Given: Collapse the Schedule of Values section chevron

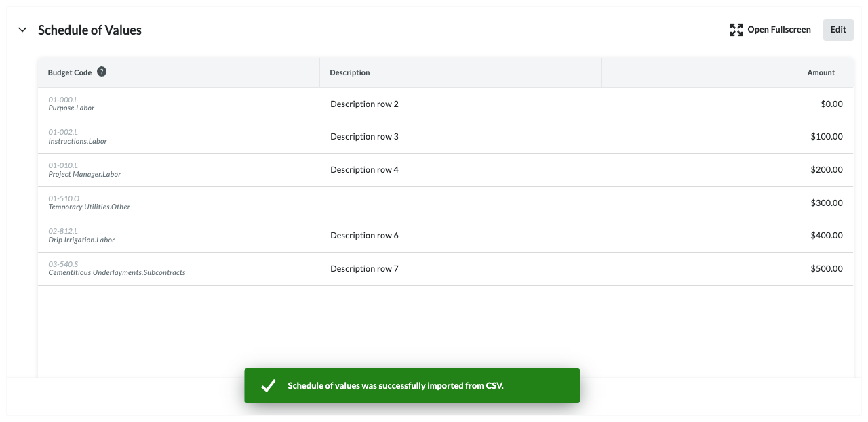Looking at the screenshot, I should click(22, 30).
